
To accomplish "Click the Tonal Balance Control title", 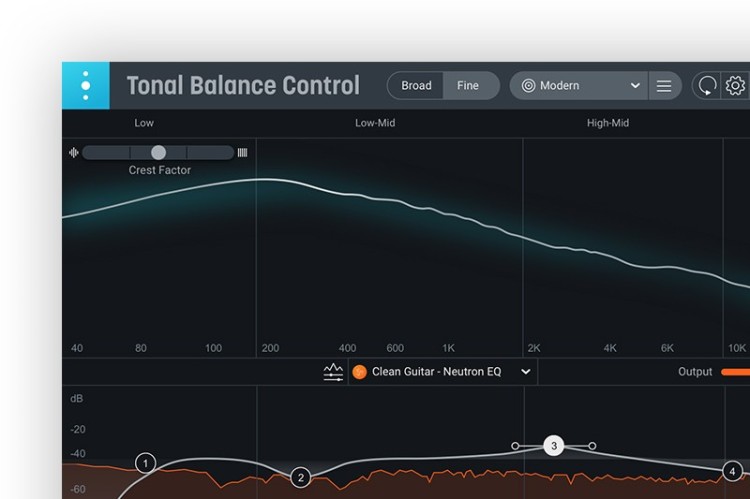I will (243, 86).
